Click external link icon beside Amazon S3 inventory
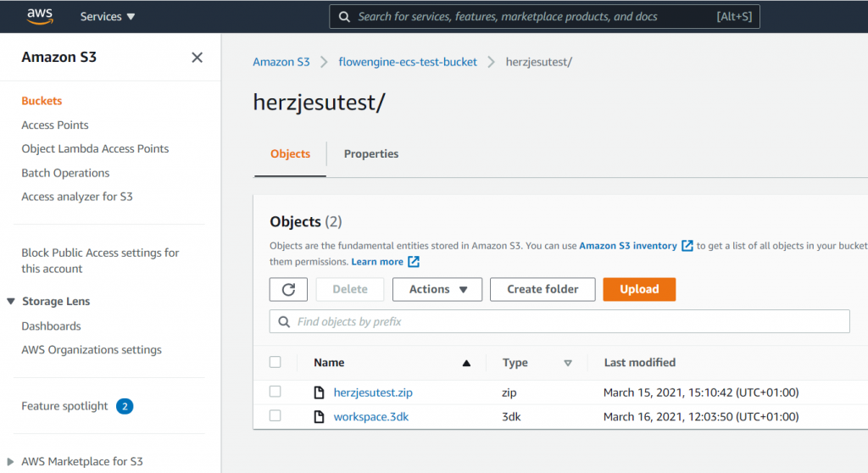The width and height of the screenshot is (868, 473). (x=687, y=245)
